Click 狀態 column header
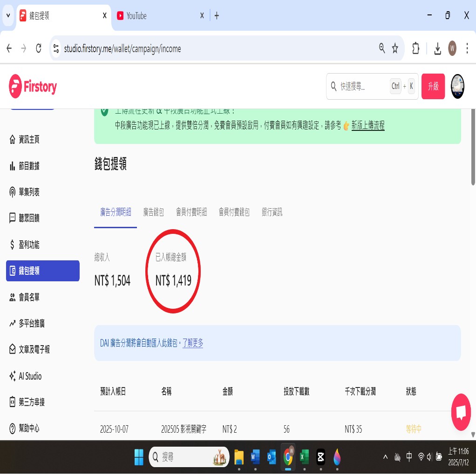 pyautogui.click(x=411, y=391)
